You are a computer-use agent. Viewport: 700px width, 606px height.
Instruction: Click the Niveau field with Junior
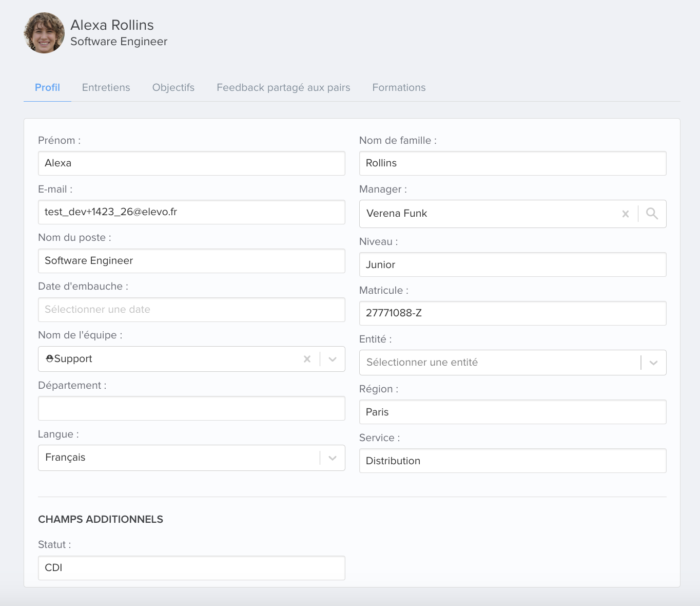(513, 264)
